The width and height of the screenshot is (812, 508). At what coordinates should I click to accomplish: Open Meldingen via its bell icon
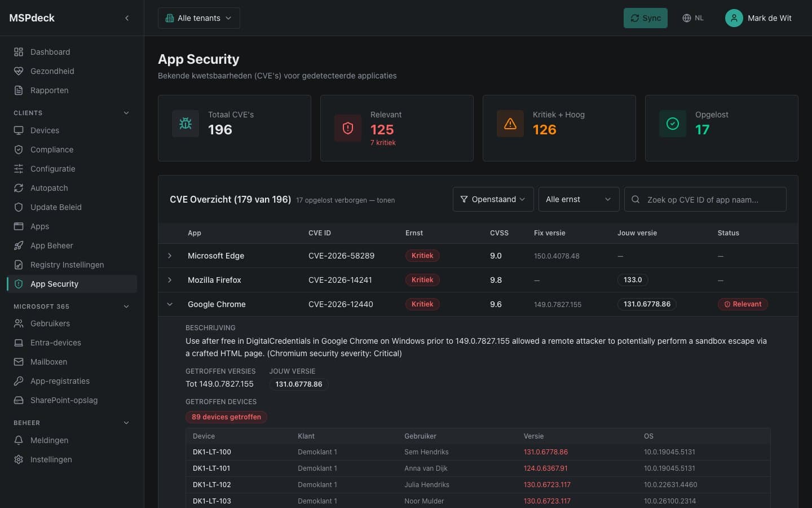click(x=19, y=440)
